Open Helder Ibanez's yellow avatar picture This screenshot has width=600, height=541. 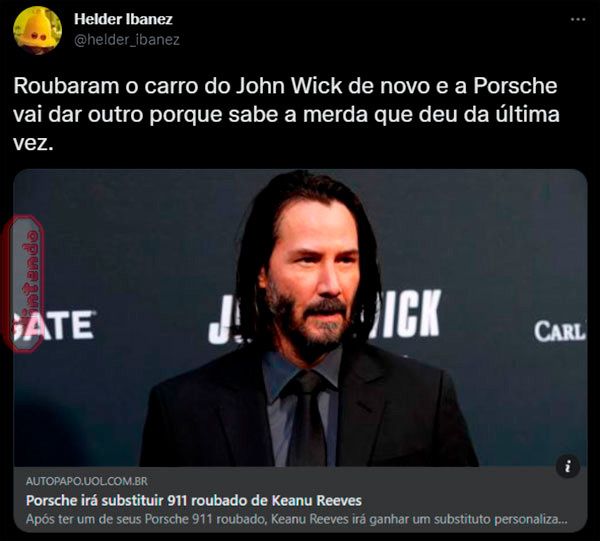pyautogui.click(x=37, y=30)
